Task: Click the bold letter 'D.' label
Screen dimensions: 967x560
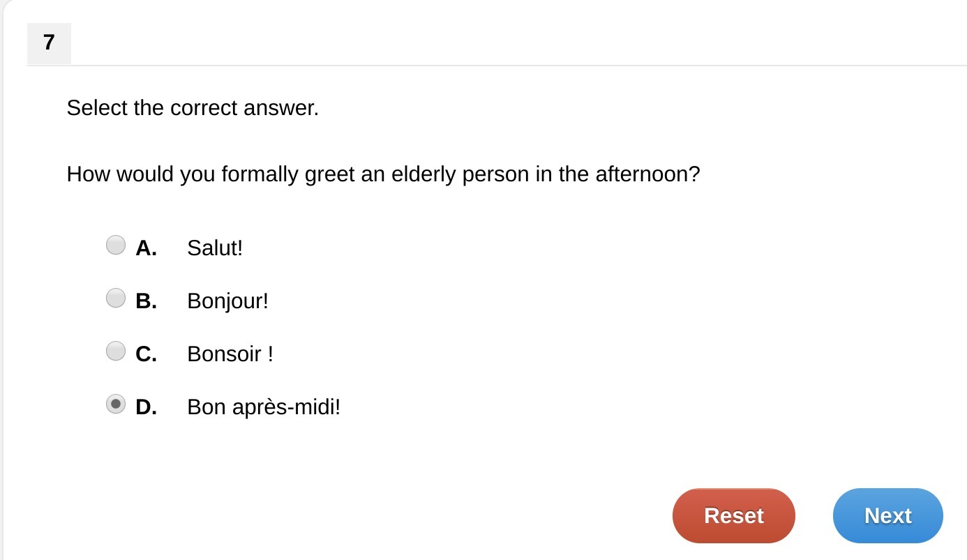Action: [146, 407]
